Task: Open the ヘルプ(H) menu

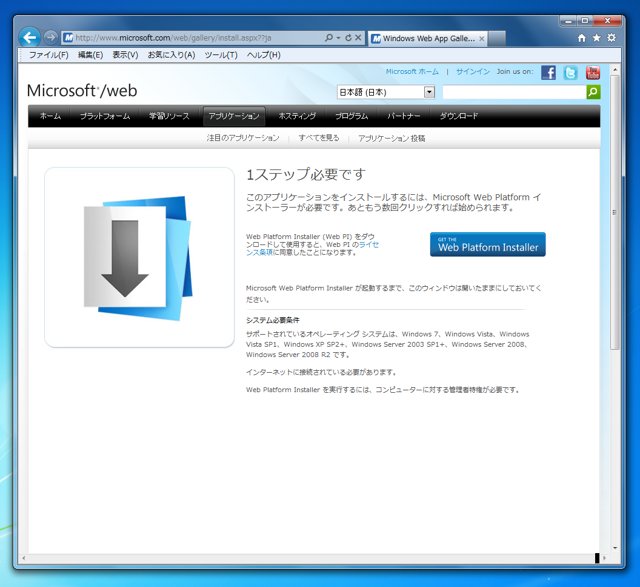Action: 263,55
